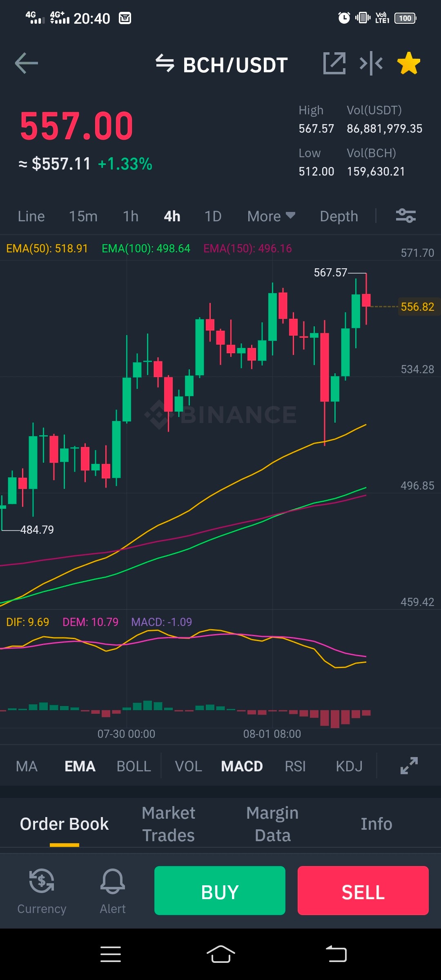Switch to Market Trades tab

(x=169, y=824)
